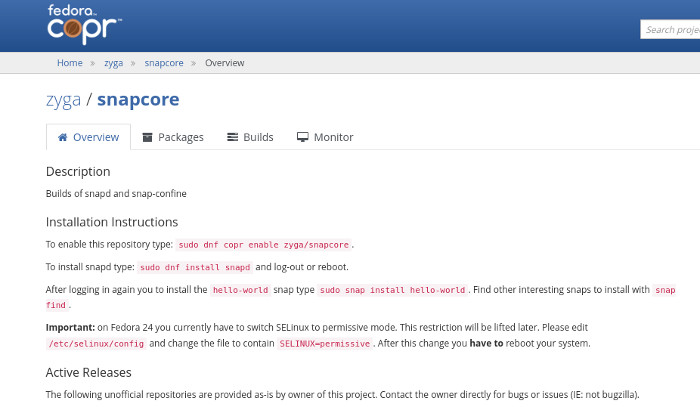This screenshot has width=700, height=407.
Task: Open the Packages tab
Action: tap(173, 137)
